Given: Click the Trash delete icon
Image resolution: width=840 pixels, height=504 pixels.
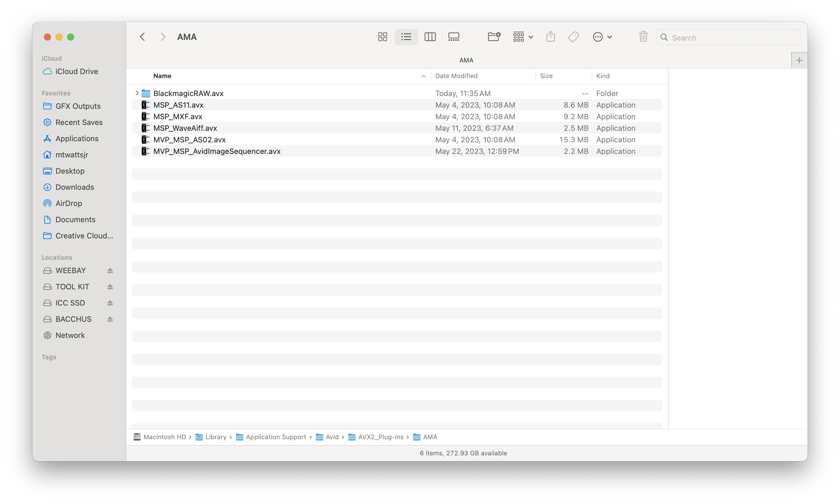Looking at the screenshot, I should [643, 37].
